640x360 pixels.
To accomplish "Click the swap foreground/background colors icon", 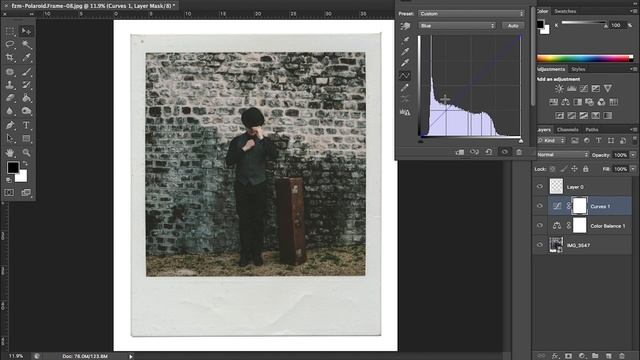I will click(x=25, y=163).
